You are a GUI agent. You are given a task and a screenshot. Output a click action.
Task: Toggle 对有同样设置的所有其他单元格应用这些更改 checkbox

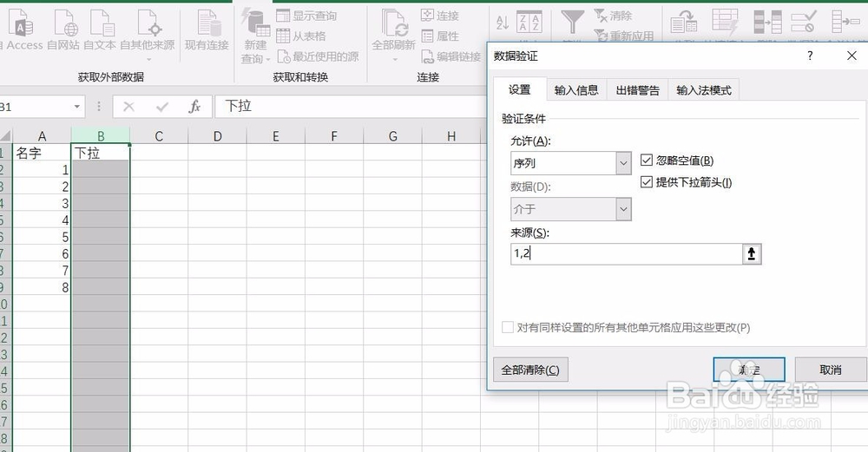tap(507, 327)
